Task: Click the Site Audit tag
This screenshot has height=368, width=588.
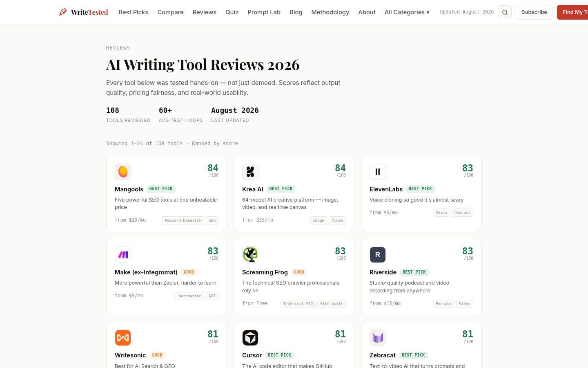Action: [x=332, y=304]
